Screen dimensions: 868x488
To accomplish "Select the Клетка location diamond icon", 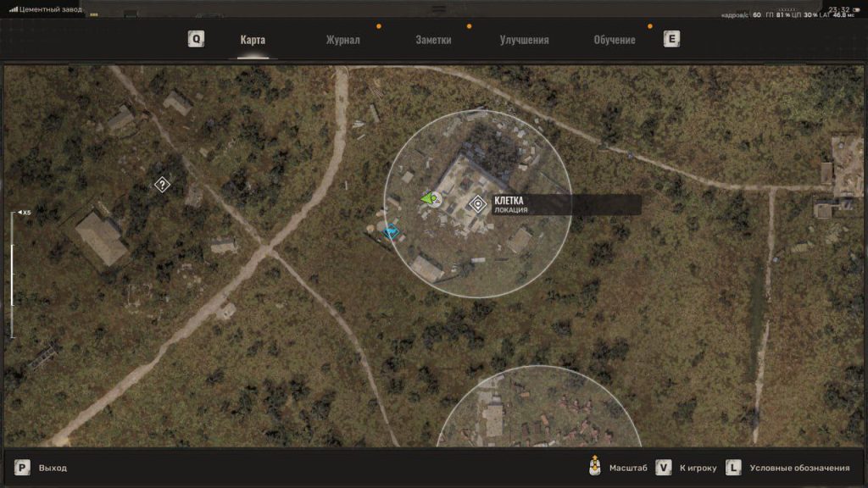I will tap(478, 204).
